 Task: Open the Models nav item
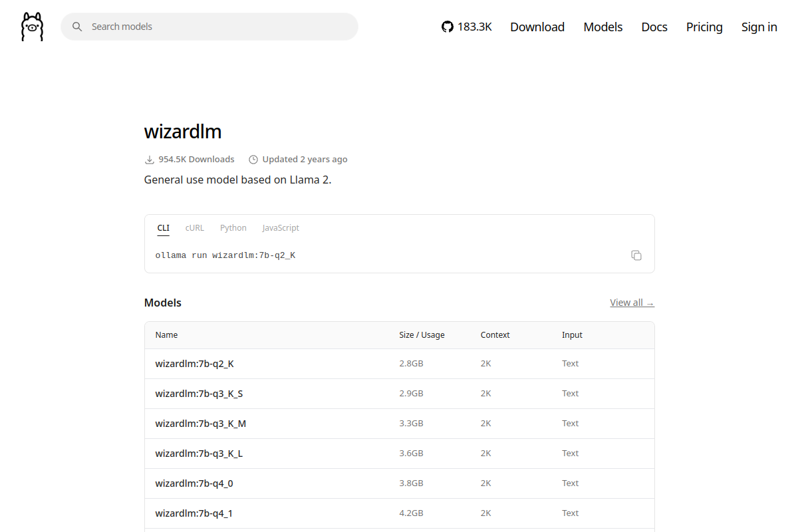pos(603,27)
